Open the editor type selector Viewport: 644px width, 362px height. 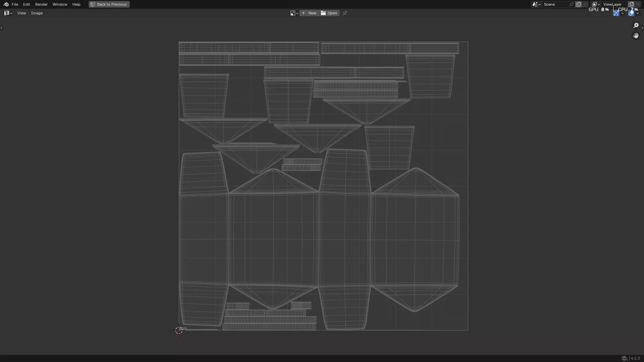8,13
